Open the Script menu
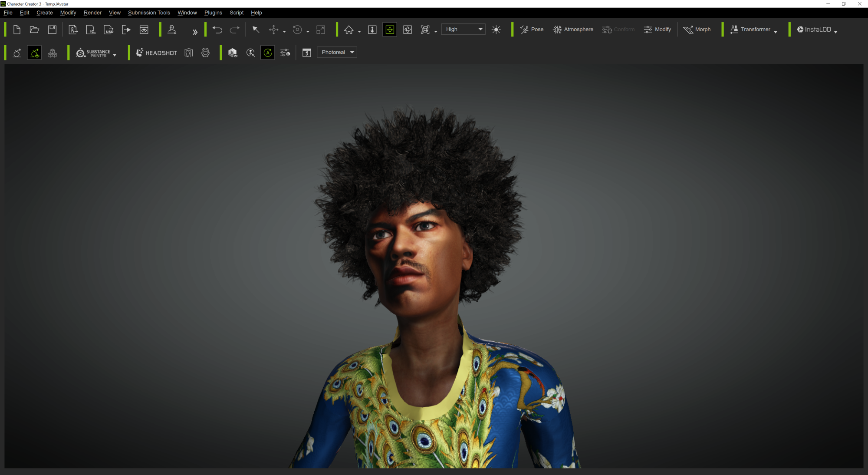Image resolution: width=868 pixels, height=475 pixels. point(237,13)
